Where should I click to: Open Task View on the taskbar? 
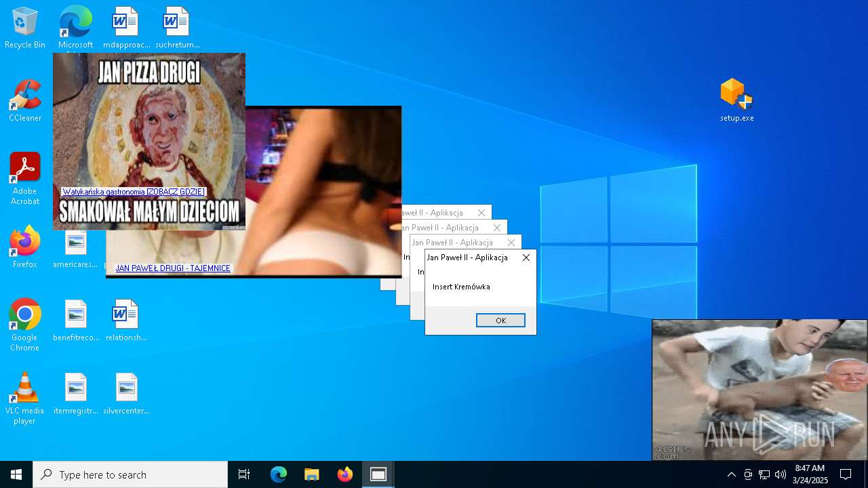click(x=244, y=474)
